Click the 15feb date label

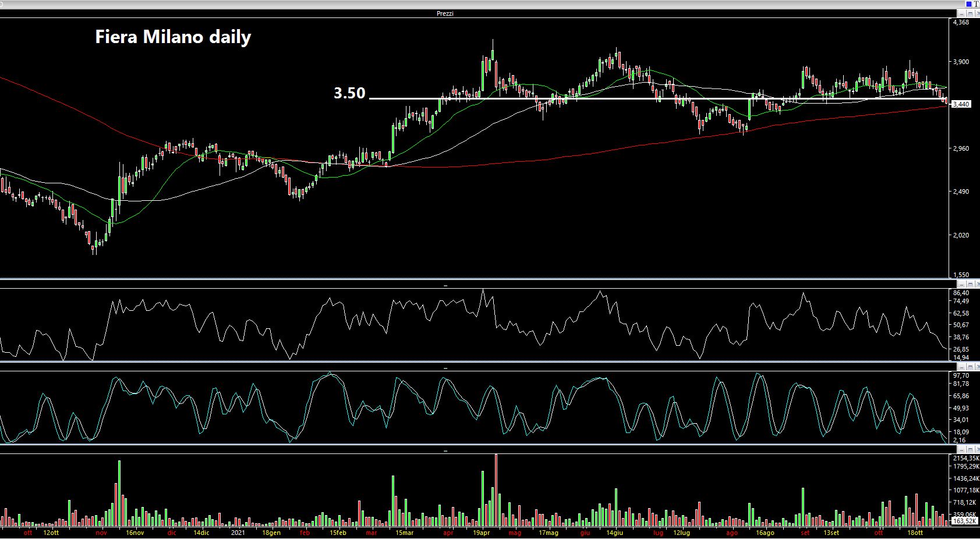click(x=338, y=533)
